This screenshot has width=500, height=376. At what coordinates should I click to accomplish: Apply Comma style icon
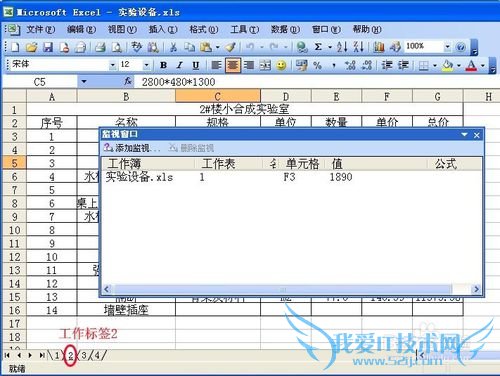334,65
